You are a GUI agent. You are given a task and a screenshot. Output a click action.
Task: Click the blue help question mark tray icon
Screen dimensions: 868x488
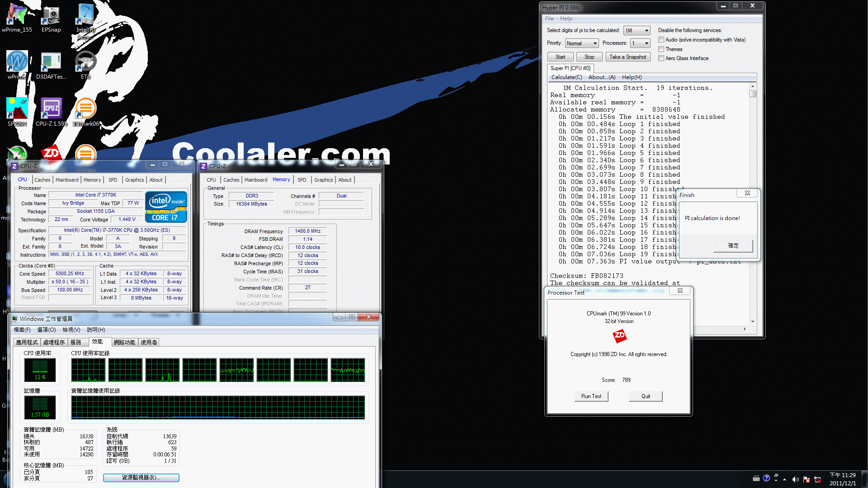coord(766,478)
